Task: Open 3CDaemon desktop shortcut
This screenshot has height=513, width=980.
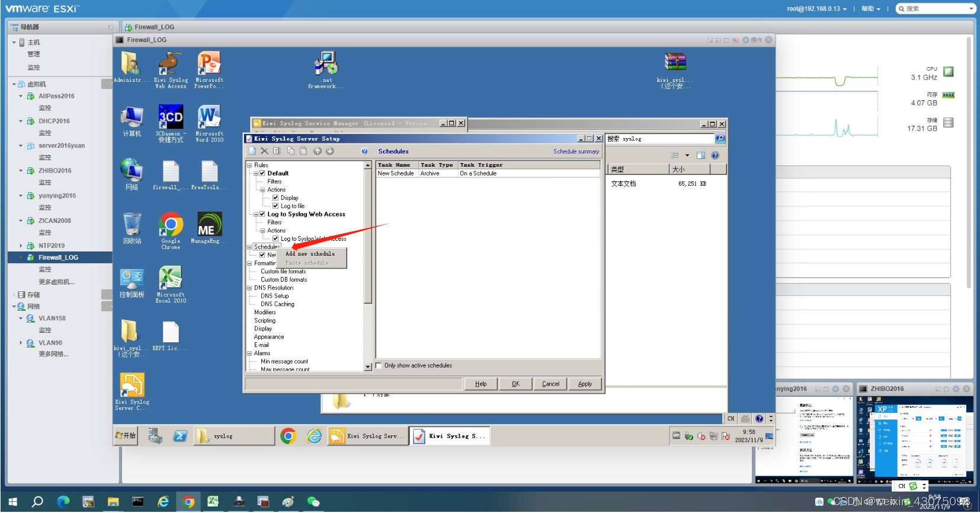Action: tap(171, 123)
